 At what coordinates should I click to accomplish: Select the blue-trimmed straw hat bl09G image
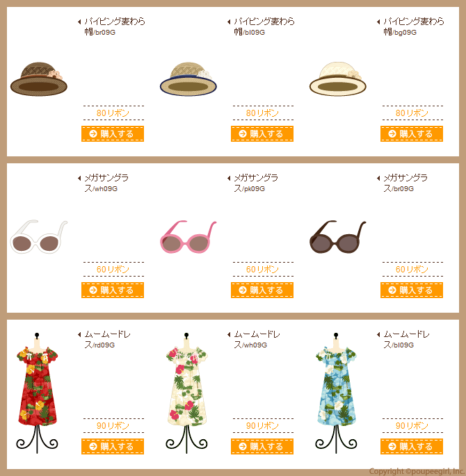pyautogui.click(x=188, y=79)
